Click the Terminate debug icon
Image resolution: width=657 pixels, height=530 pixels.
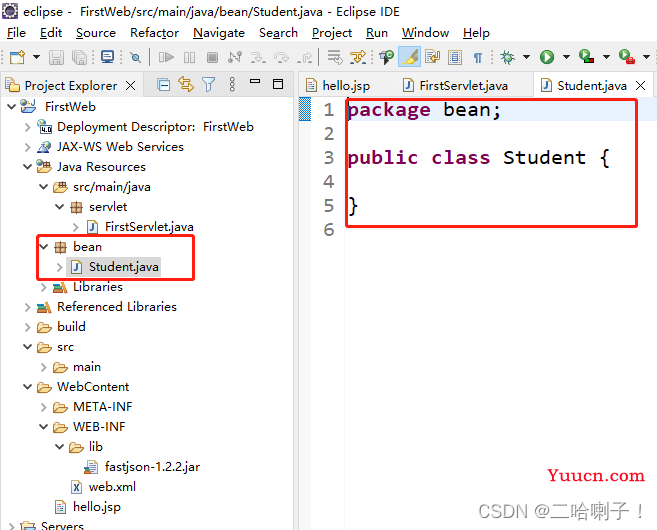point(212,57)
